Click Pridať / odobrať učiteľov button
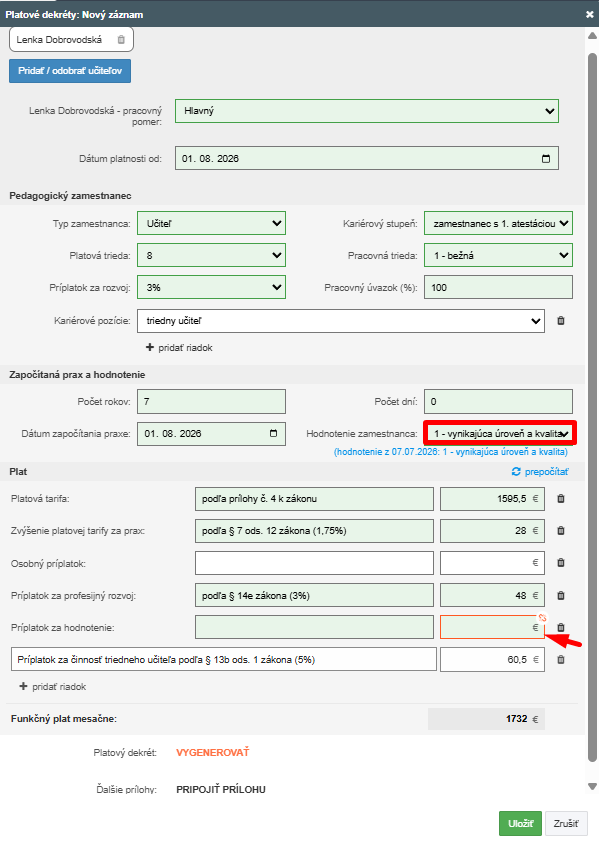Screen dimensions: 599x847 (70, 71)
